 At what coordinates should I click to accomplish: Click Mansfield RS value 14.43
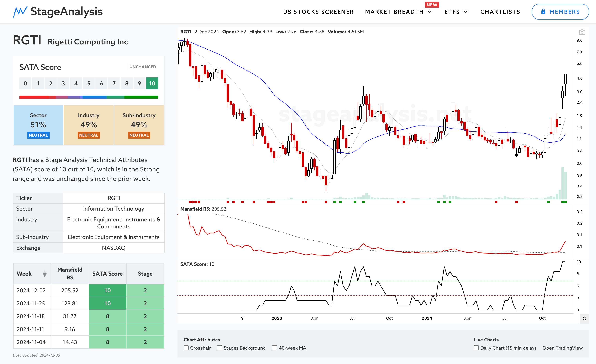click(x=70, y=342)
